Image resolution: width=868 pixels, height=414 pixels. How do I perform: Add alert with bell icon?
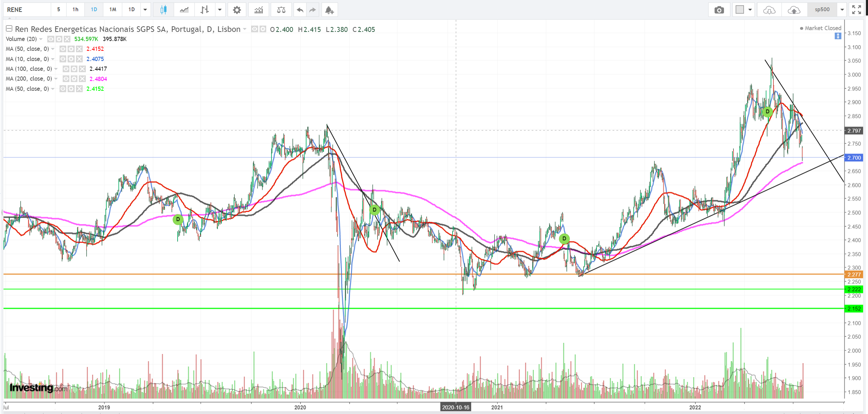[329, 10]
